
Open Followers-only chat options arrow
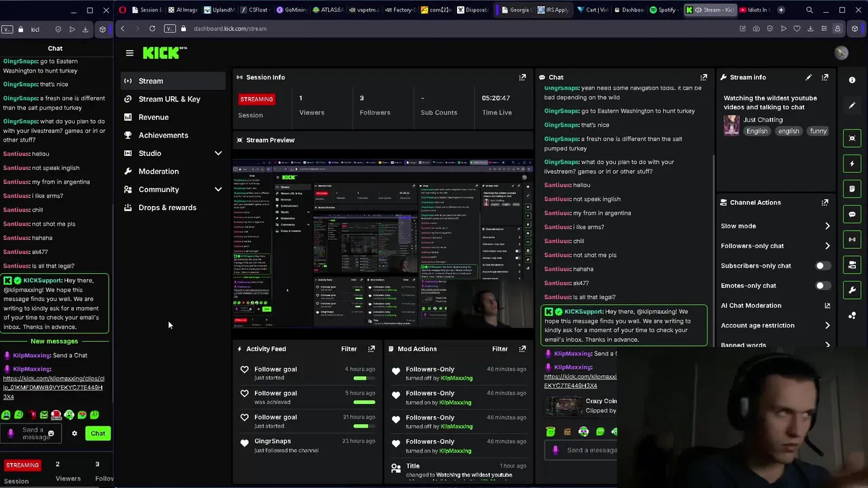tap(827, 246)
